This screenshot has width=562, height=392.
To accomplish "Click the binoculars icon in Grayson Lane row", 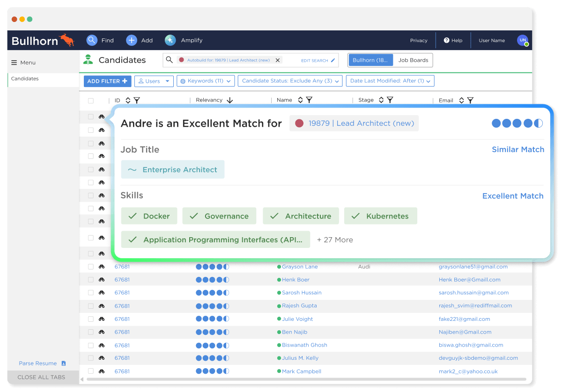I will coord(102,267).
